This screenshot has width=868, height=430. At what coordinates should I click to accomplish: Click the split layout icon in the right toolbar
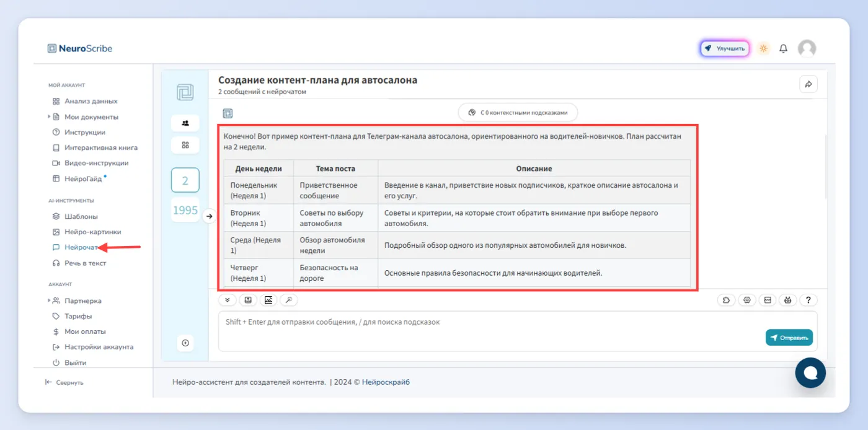tap(768, 300)
